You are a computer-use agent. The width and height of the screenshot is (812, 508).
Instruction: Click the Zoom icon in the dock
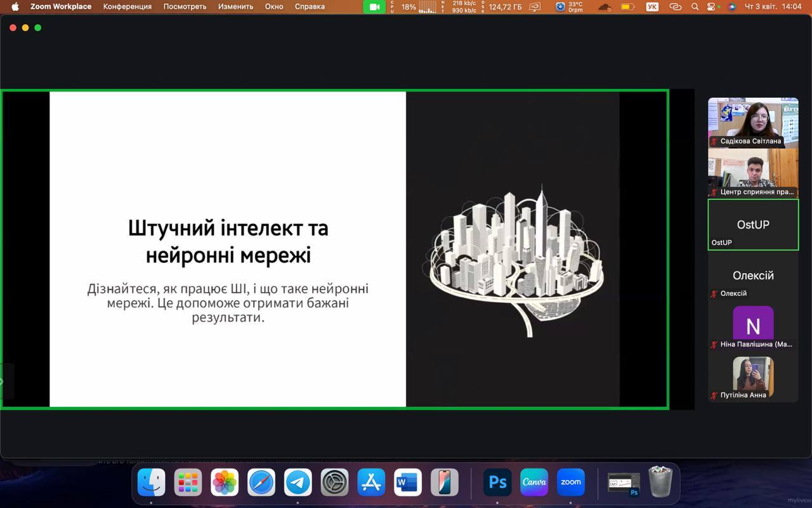point(570,483)
